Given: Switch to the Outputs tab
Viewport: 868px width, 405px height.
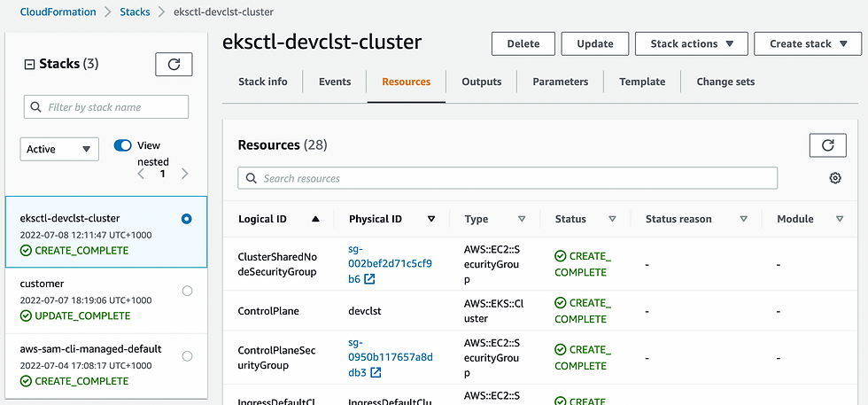Looking at the screenshot, I should [x=482, y=82].
